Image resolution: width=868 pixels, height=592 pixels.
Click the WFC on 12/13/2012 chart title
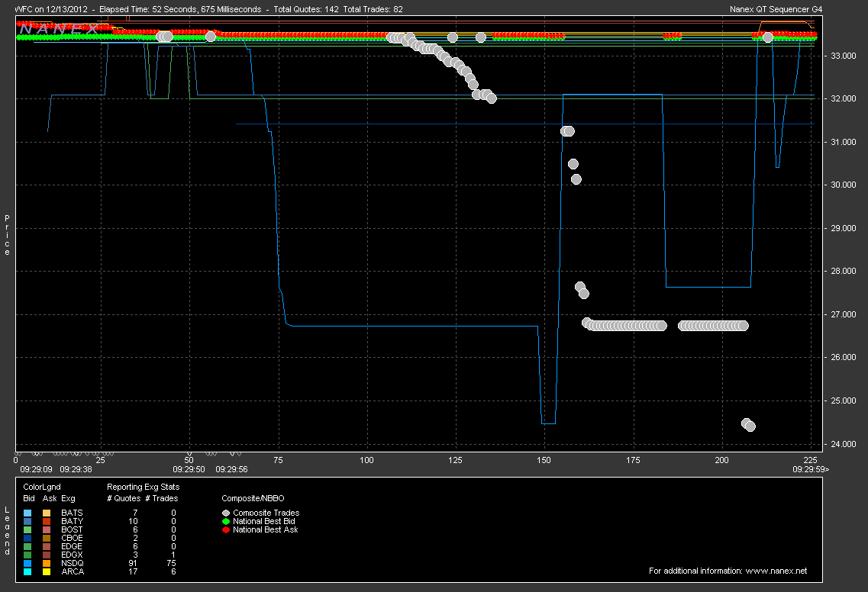click(x=51, y=9)
